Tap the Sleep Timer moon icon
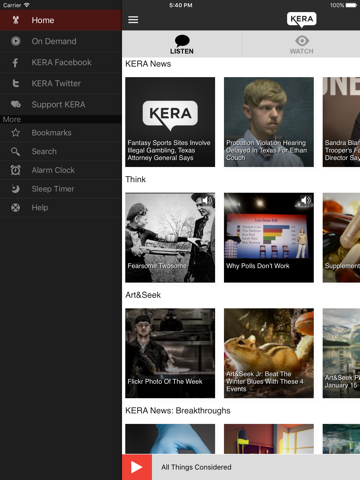360x480 pixels. click(x=15, y=189)
